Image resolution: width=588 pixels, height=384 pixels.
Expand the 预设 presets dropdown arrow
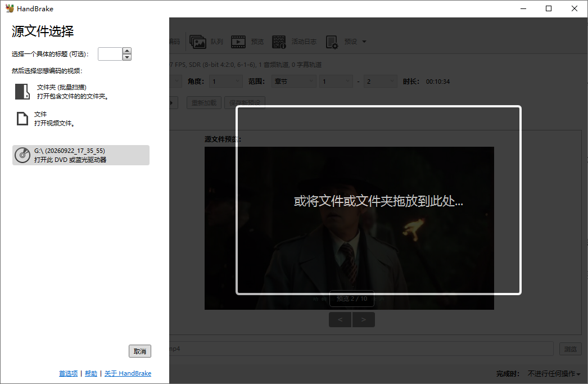coord(364,42)
